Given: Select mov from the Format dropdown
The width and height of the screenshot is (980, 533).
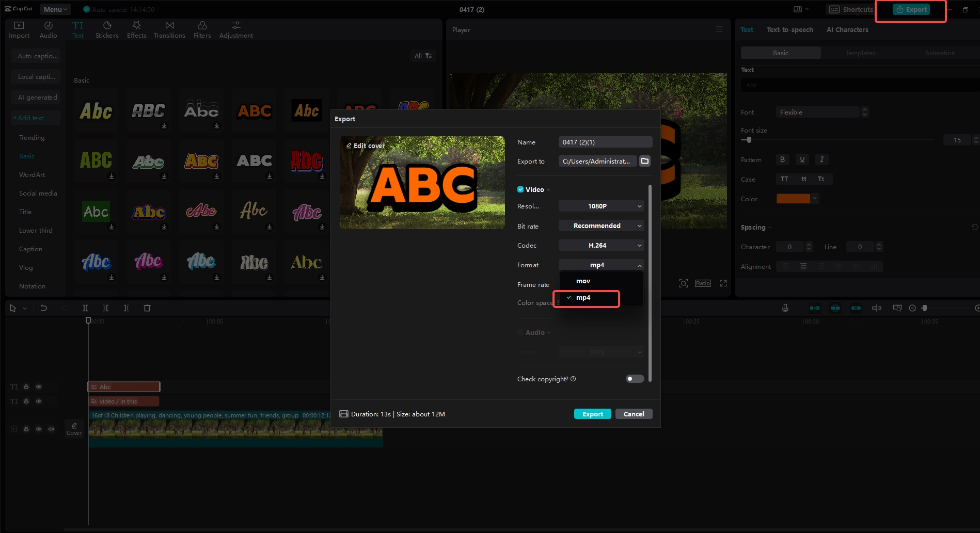Looking at the screenshot, I should pos(582,281).
